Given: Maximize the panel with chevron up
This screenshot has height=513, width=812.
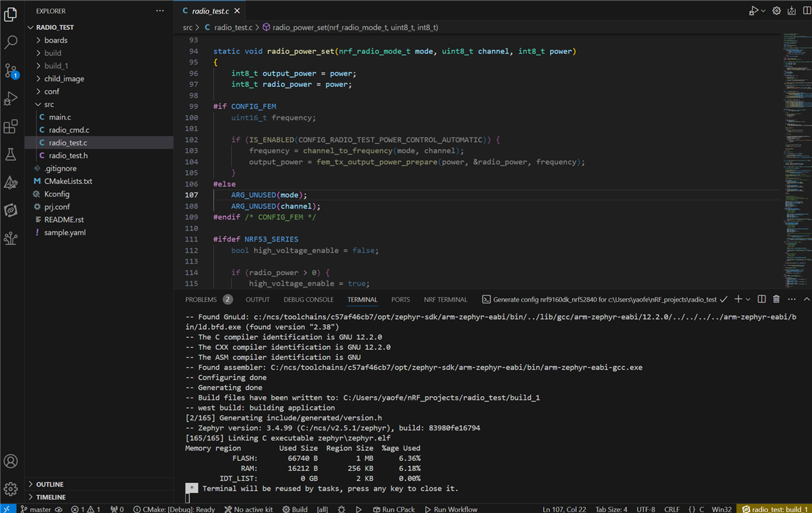Looking at the screenshot, I should pos(806,299).
